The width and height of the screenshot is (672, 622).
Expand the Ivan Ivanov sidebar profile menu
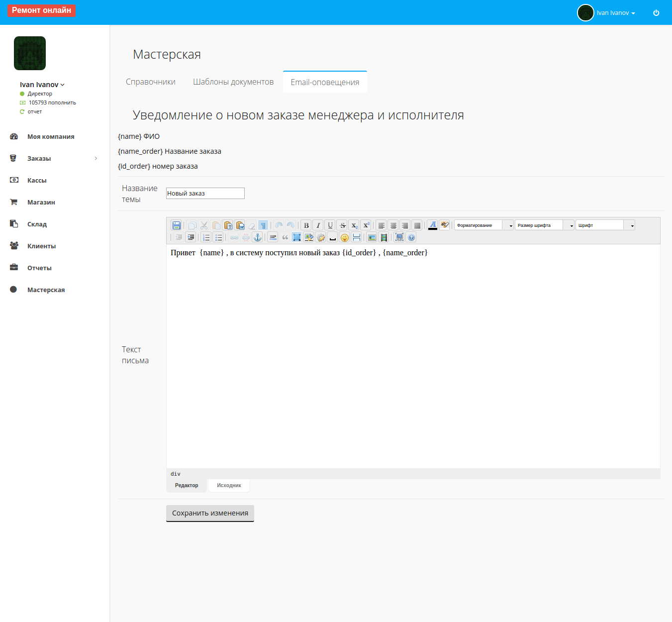42,85
